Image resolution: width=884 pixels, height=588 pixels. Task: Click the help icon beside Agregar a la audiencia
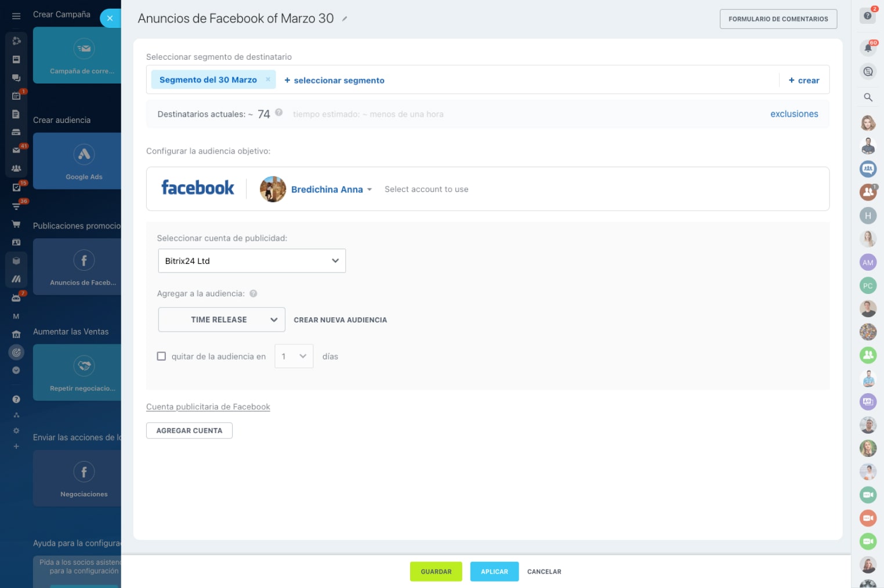pyautogui.click(x=253, y=293)
